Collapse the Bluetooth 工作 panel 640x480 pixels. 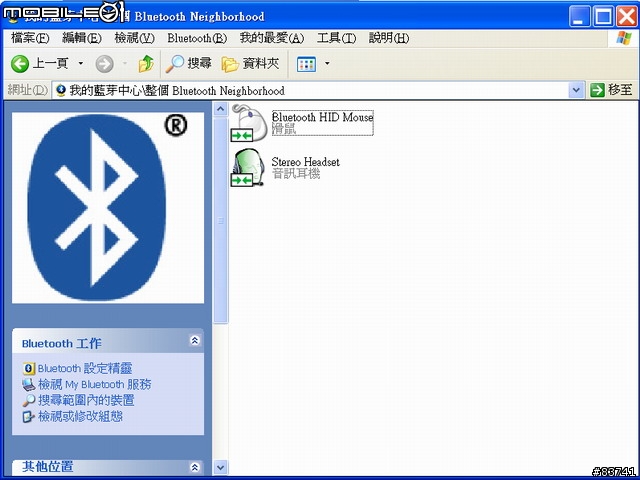click(x=195, y=340)
